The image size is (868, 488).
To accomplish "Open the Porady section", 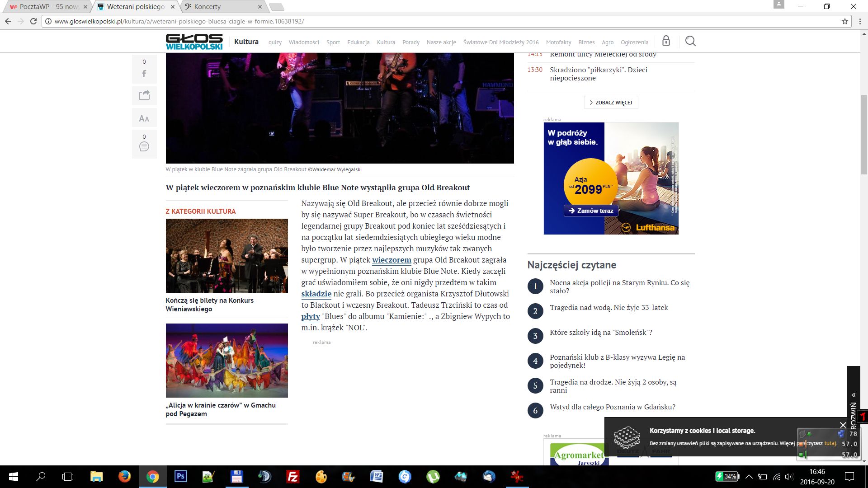I will click(411, 42).
